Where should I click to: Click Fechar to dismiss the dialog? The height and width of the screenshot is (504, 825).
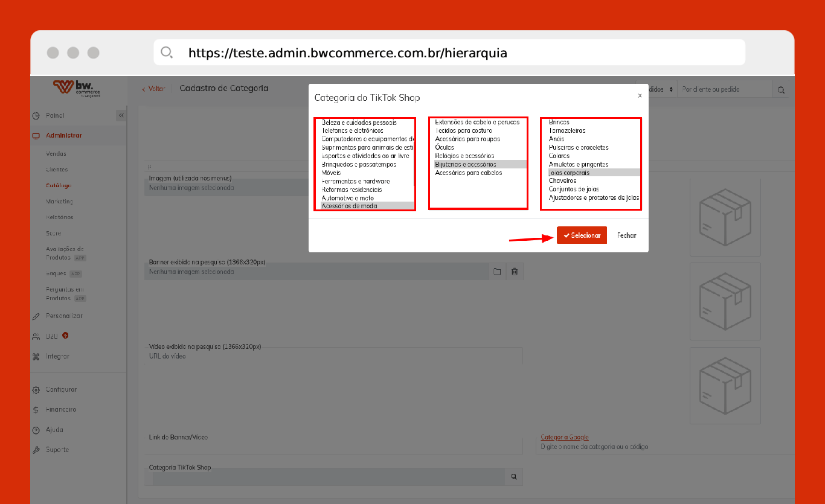tap(626, 235)
